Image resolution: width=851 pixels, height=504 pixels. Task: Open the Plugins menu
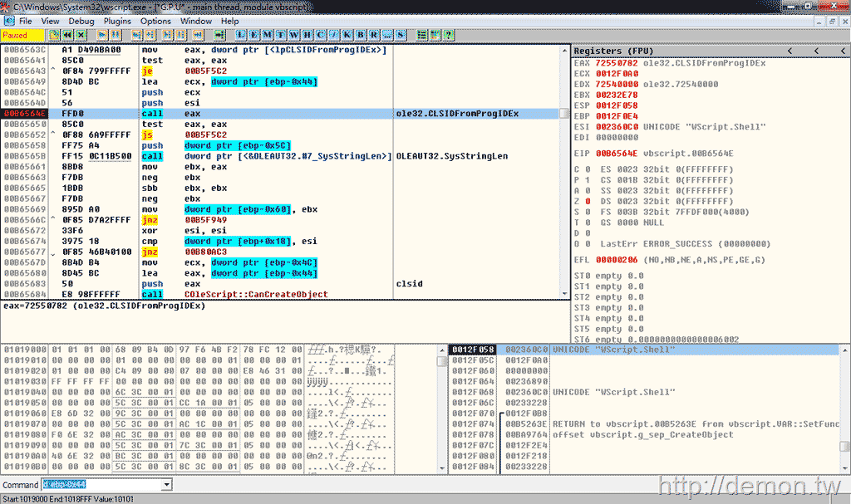point(118,21)
